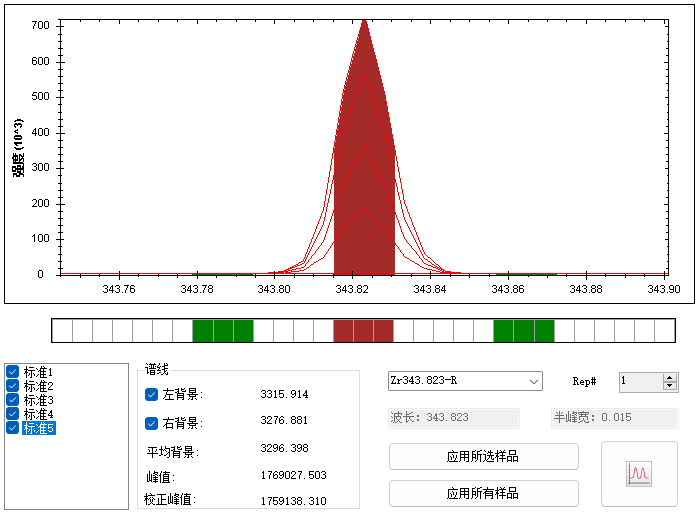Select the 峰值 value 1769027.503
Image resolution: width=699 pixels, height=514 pixels.
click(294, 475)
